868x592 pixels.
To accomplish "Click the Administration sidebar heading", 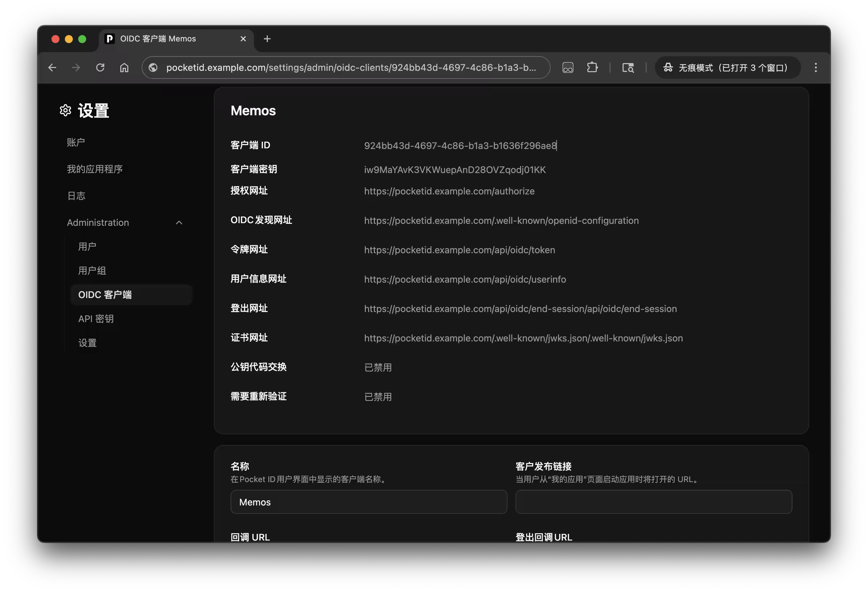I will pyautogui.click(x=98, y=223).
